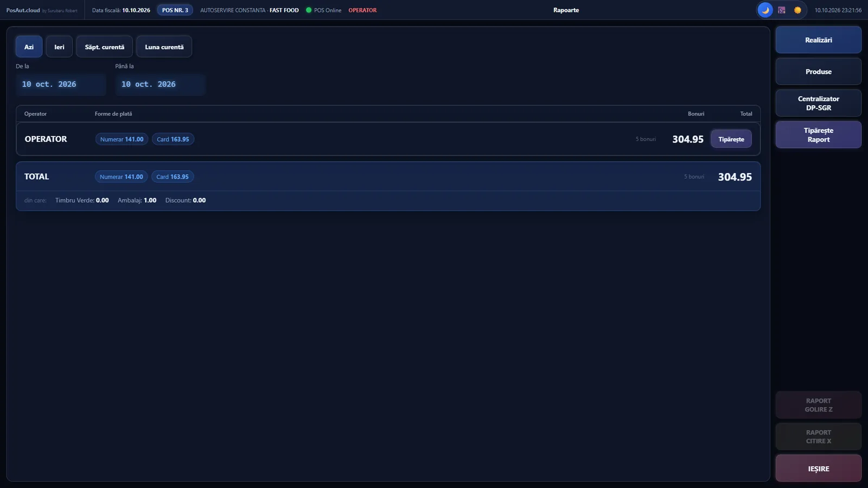Select the Azi period filter
The image size is (868, 488).
(29, 47)
